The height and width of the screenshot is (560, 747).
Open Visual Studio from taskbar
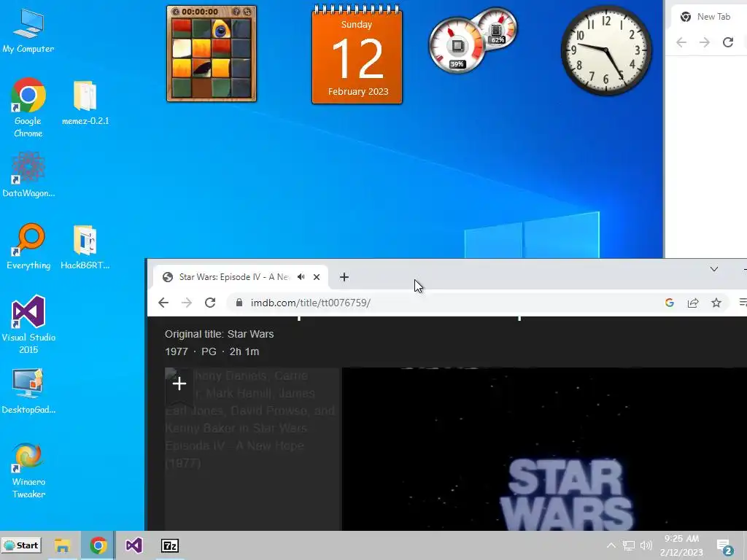(x=134, y=545)
